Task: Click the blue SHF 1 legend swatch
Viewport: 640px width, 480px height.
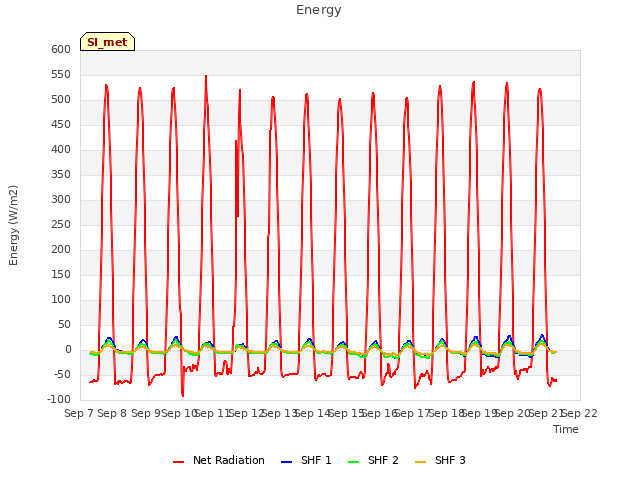Action: 287,462
